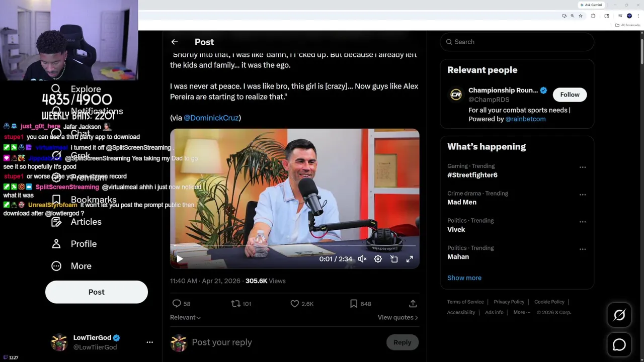Enter fullscreen on the video
The height and width of the screenshot is (362, 644).
point(410,259)
